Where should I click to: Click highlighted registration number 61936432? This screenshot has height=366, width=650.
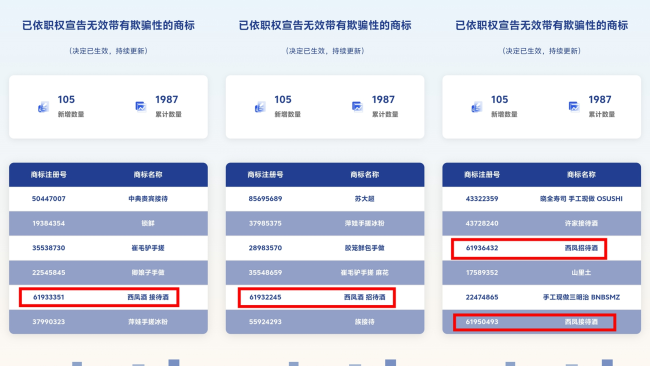point(482,248)
